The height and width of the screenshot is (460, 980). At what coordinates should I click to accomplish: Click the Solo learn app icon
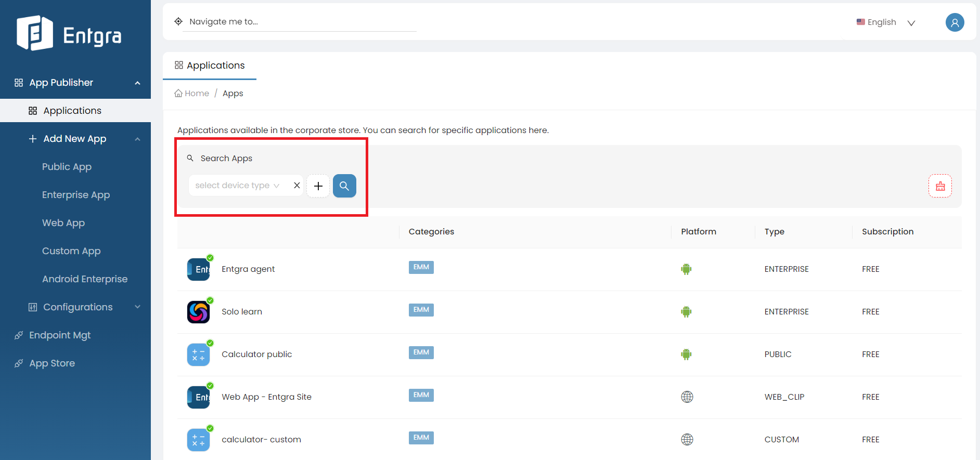(x=198, y=312)
